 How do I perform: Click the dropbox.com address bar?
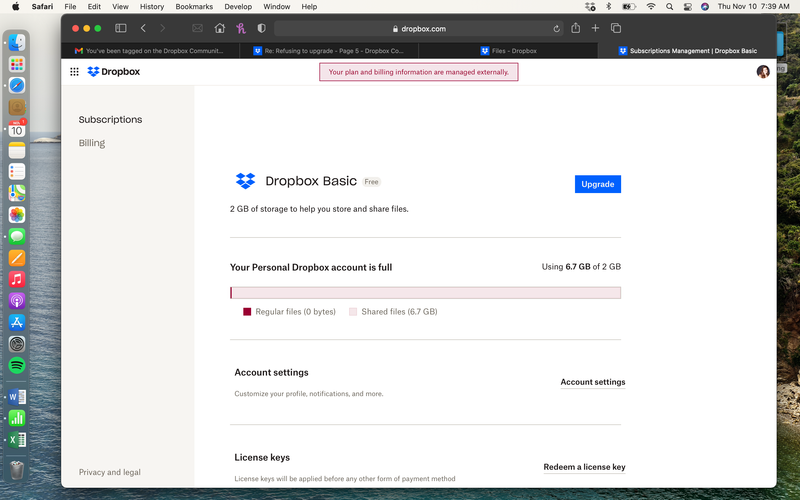pyautogui.click(x=419, y=29)
